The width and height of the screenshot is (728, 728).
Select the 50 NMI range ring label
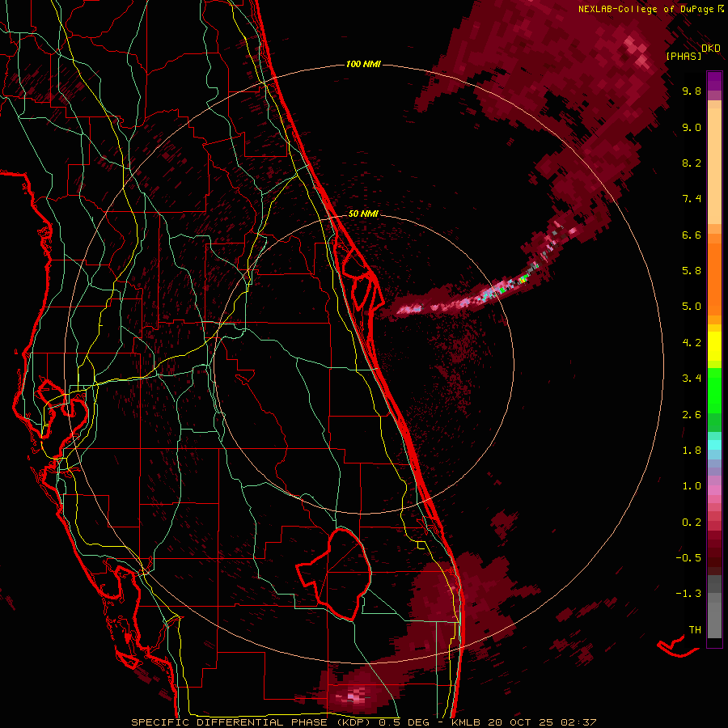363,214
